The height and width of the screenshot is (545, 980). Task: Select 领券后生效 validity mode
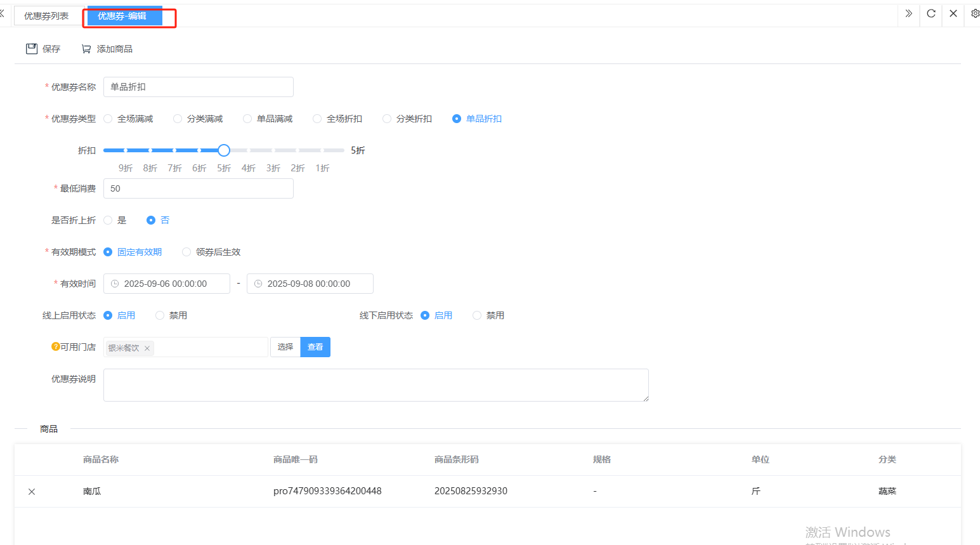[186, 252]
